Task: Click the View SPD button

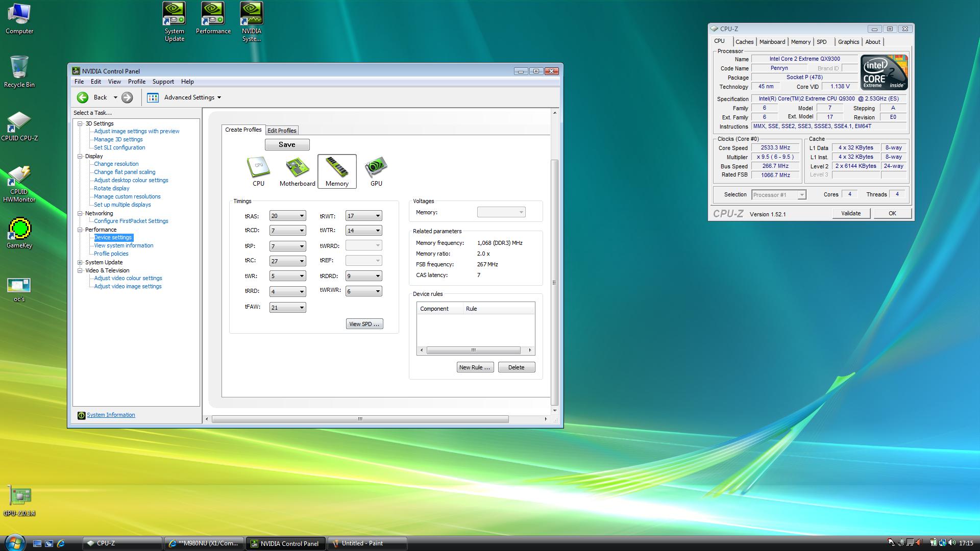Action: 364,324
